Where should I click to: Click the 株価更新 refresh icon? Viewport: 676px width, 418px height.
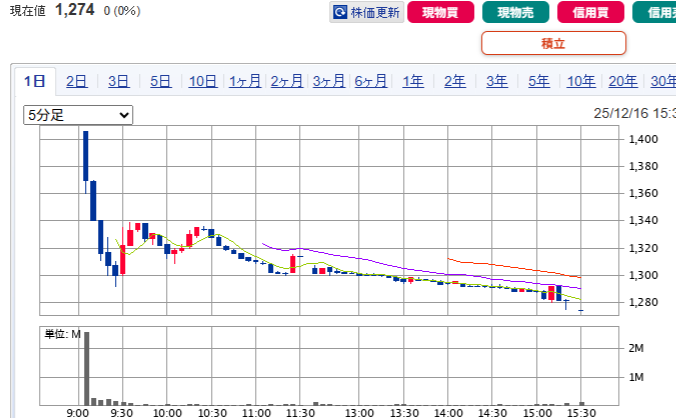[x=340, y=13]
